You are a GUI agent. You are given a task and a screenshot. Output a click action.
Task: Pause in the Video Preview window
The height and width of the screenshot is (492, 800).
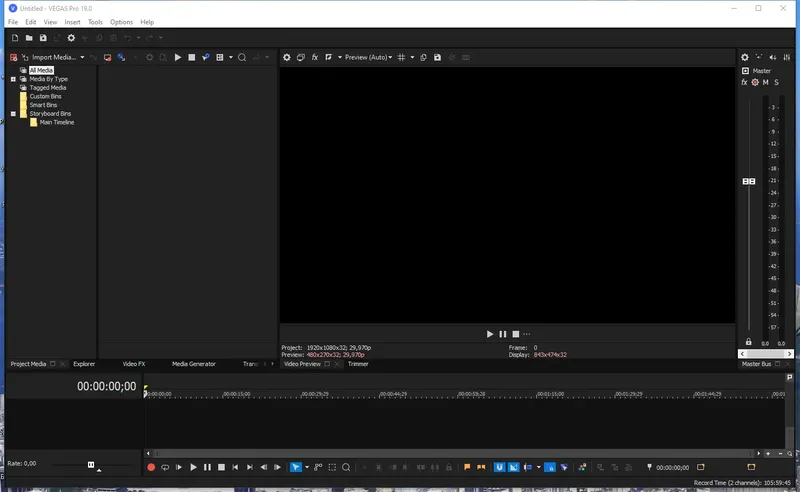pos(503,334)
